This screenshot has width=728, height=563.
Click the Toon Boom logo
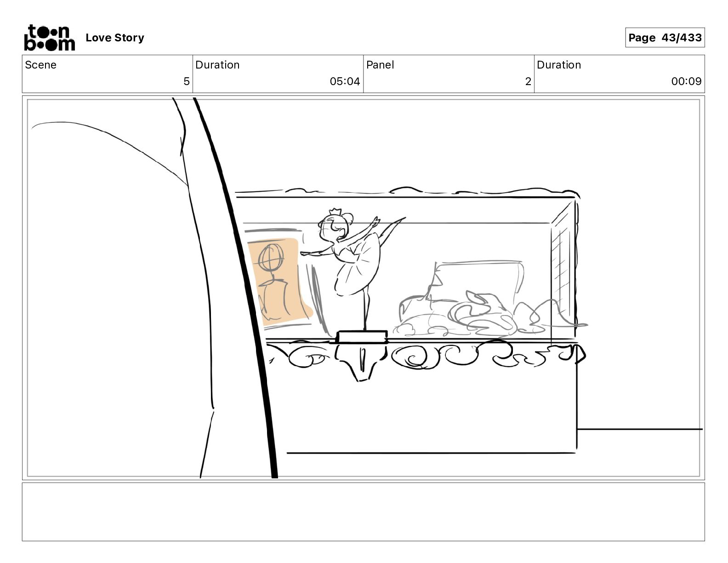click(50, 38)
